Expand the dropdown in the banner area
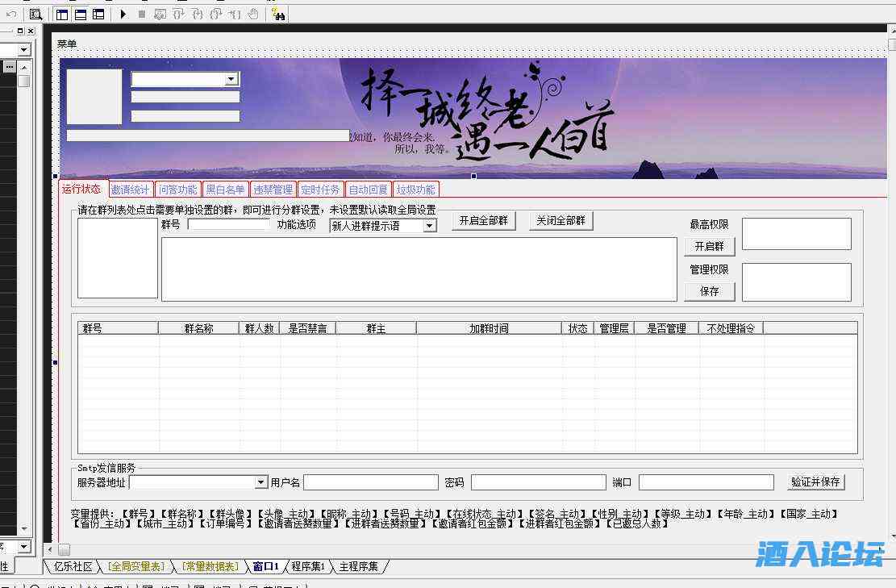Screen dimensions: 896x588 click(232, 79)
